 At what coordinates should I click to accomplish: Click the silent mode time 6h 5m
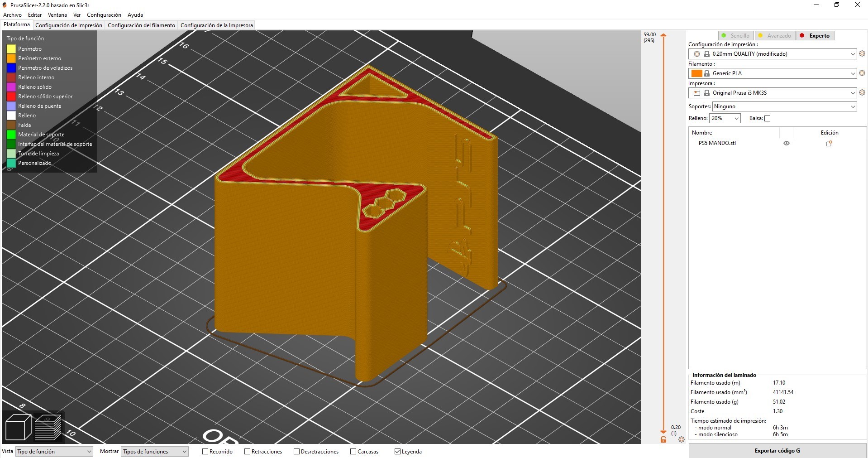click(780, 434)
